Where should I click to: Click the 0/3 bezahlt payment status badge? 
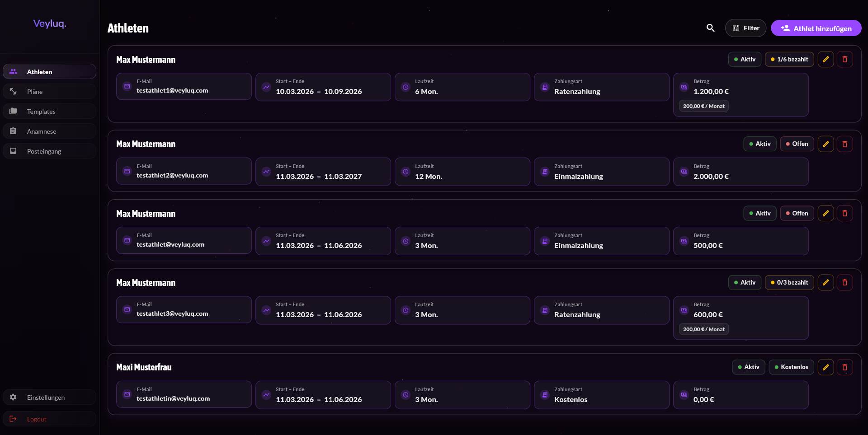click(789, 282)
